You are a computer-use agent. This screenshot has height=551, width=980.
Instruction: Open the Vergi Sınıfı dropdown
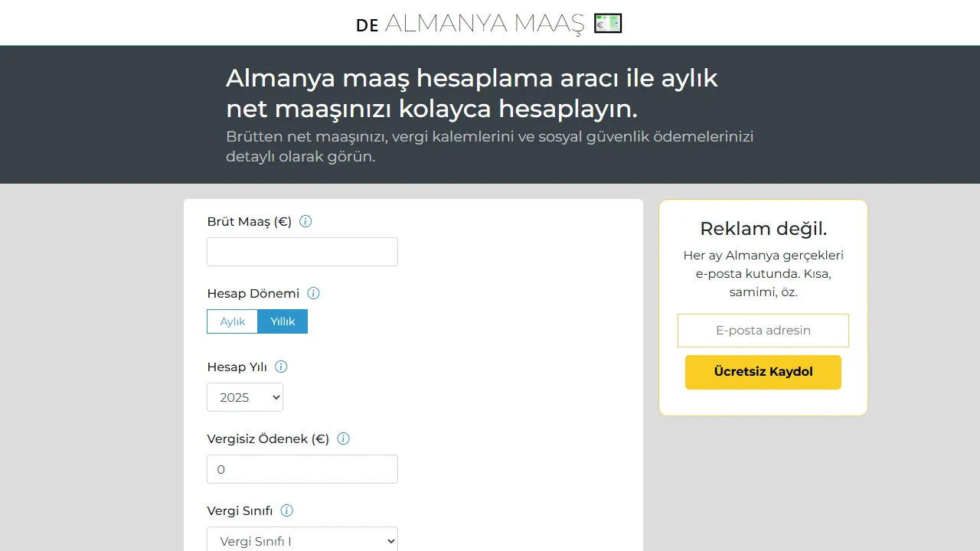302,540
